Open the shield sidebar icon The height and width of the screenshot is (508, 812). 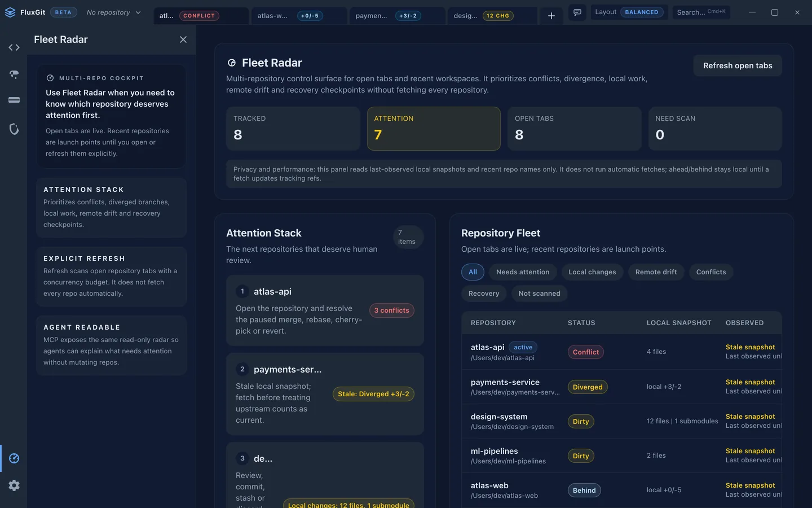(14, 129)
